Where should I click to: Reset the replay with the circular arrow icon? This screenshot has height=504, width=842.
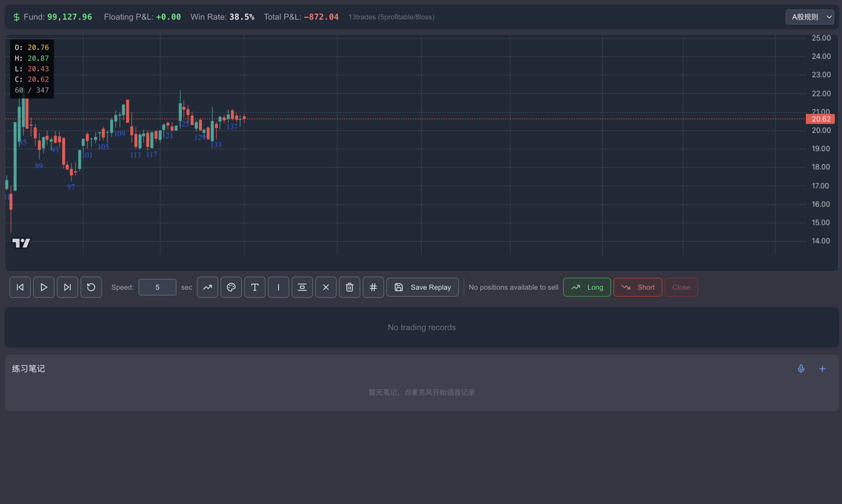pos(91,287)
